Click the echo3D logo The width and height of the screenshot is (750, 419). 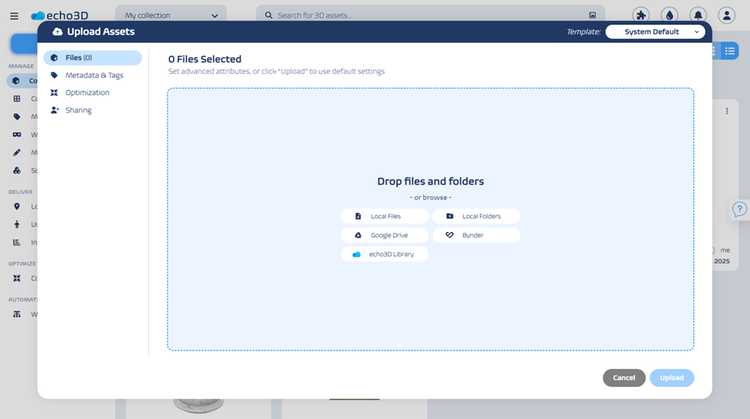click(x=60, y=15)
